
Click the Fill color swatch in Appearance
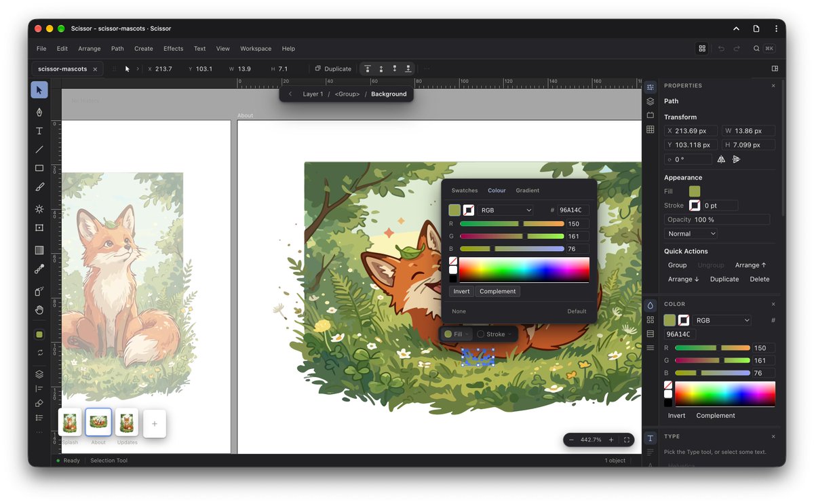[695, 191]
